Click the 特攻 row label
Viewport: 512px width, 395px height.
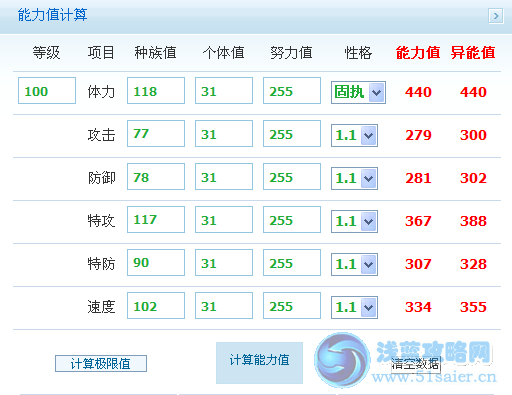[x=101, y=221]
